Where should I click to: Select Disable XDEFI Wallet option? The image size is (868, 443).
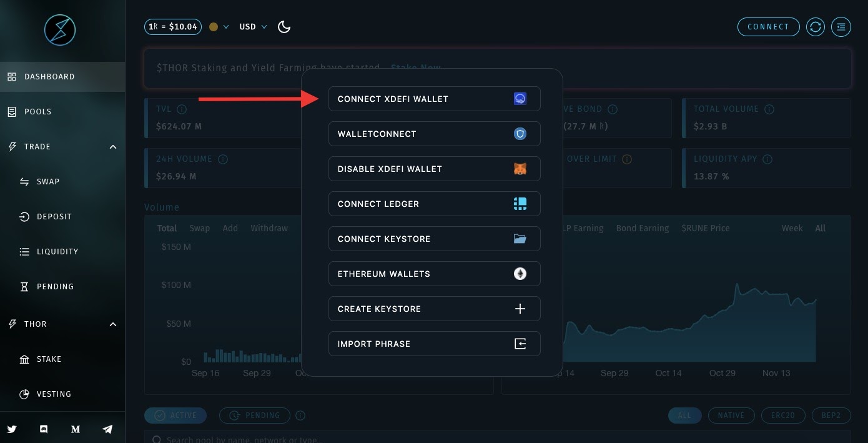pyautogui.click(x=435, y=169)
